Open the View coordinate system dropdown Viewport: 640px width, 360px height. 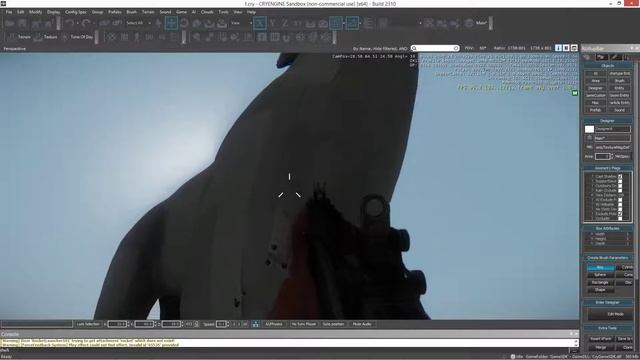point(241,23)
